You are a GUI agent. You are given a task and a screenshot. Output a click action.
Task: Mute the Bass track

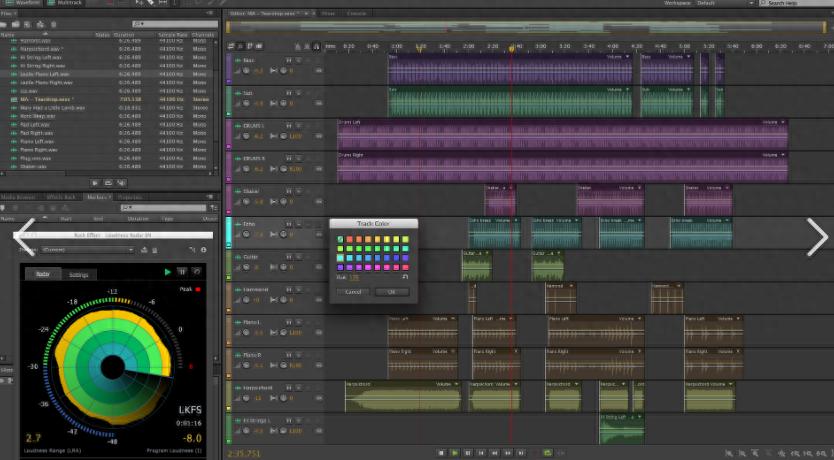click(x=288, y=60)
